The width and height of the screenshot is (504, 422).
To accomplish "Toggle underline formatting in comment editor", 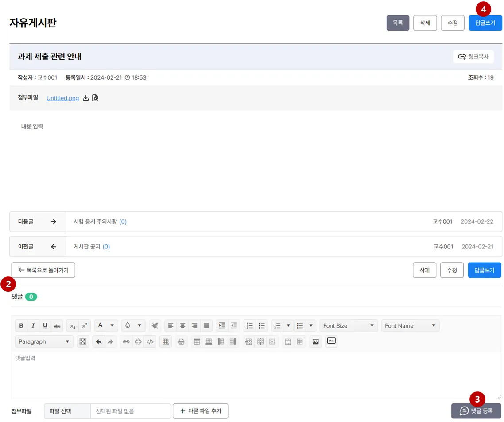I will click(x=45, y=325).
